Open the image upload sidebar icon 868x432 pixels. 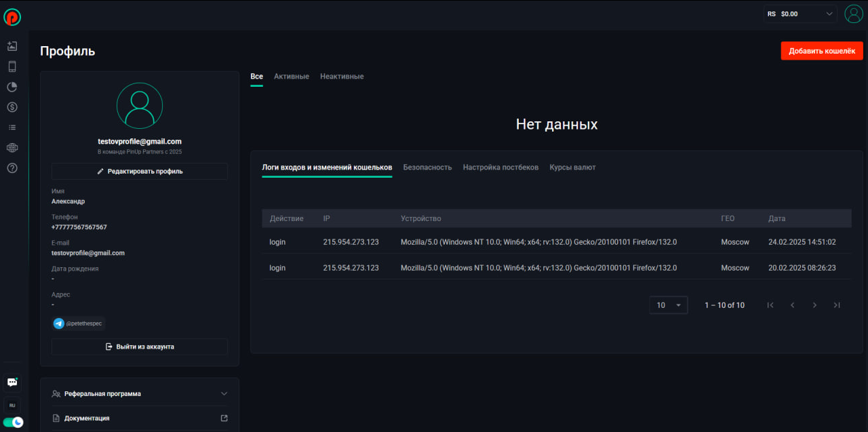coord(12,46)
